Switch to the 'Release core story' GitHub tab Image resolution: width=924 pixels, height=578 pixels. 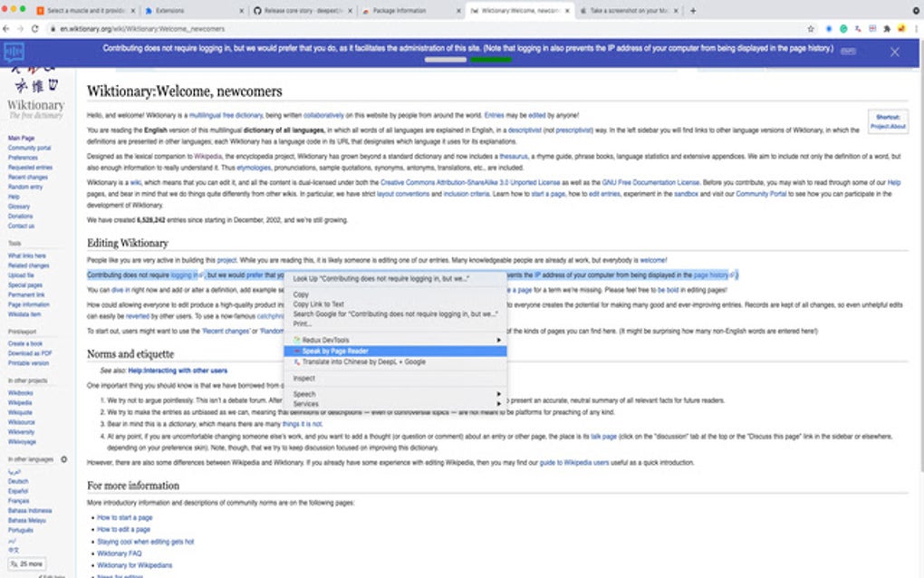[303, 11]
